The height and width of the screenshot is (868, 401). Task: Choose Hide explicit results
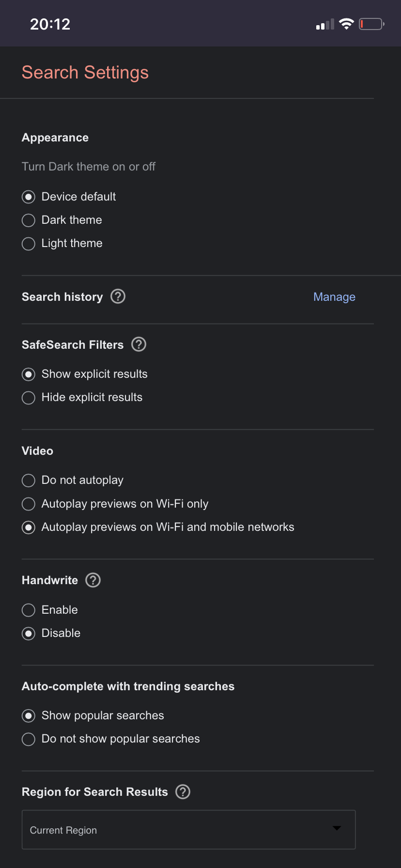tap(82, 397)
